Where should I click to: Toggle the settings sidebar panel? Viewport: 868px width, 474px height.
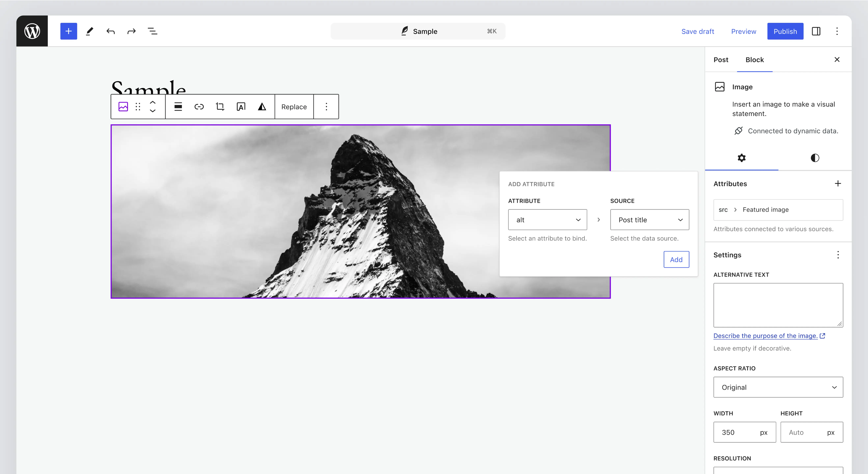816,31
